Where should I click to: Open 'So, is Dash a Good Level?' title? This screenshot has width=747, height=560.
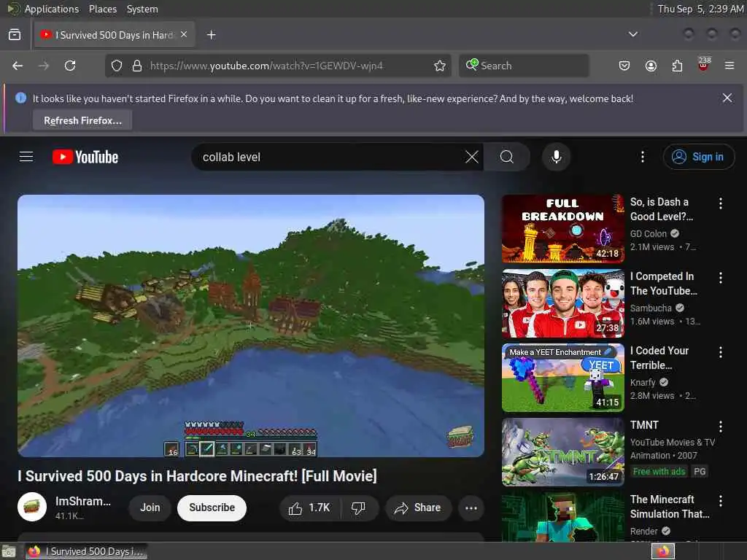point(661,209)
